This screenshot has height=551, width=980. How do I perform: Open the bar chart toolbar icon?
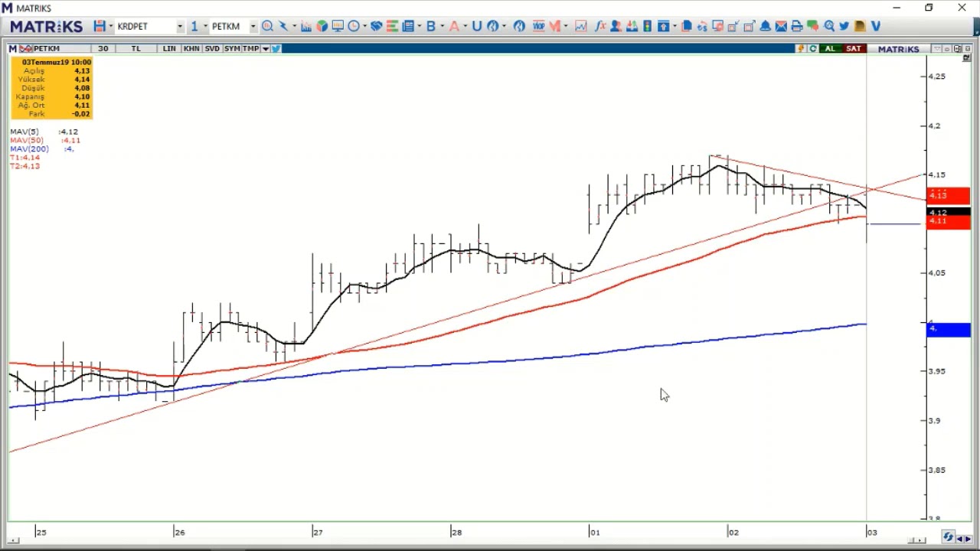306,26
